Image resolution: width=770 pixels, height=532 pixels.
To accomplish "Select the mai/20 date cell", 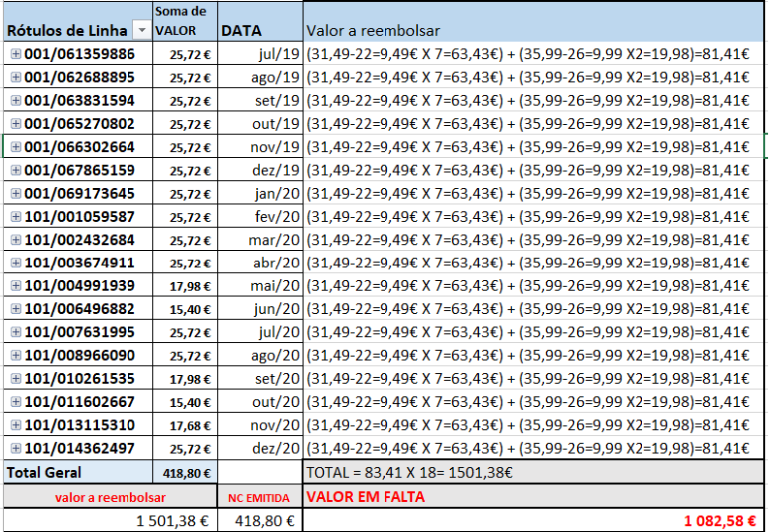I will pyautogui.click(x=260, y=286).
